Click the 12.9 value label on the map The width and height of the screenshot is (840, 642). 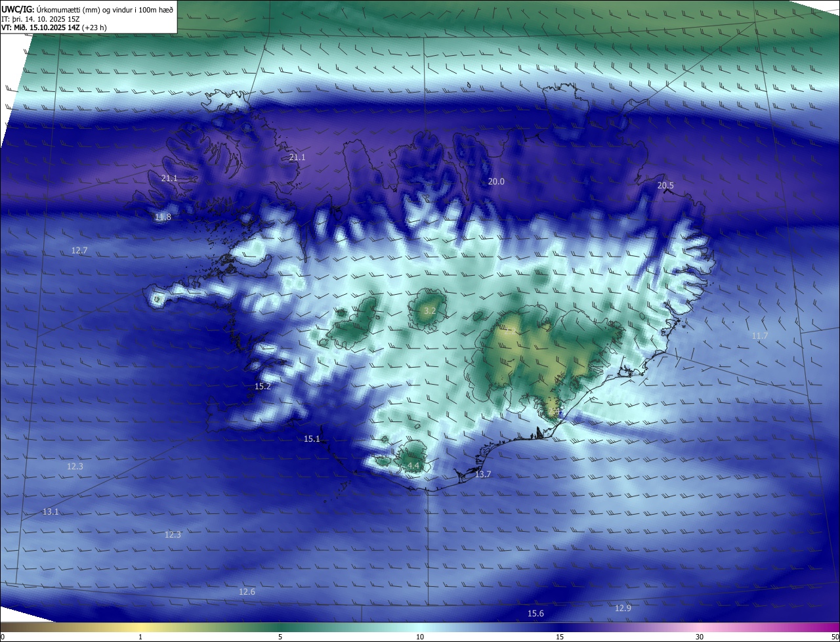pyautogui.click(x=623, y=609)
